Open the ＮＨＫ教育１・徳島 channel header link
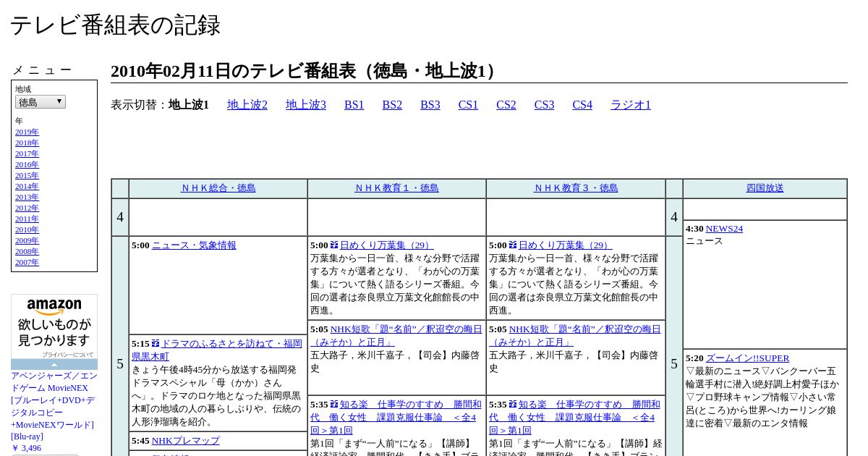The image size is (868, 456). pos(397,188)
